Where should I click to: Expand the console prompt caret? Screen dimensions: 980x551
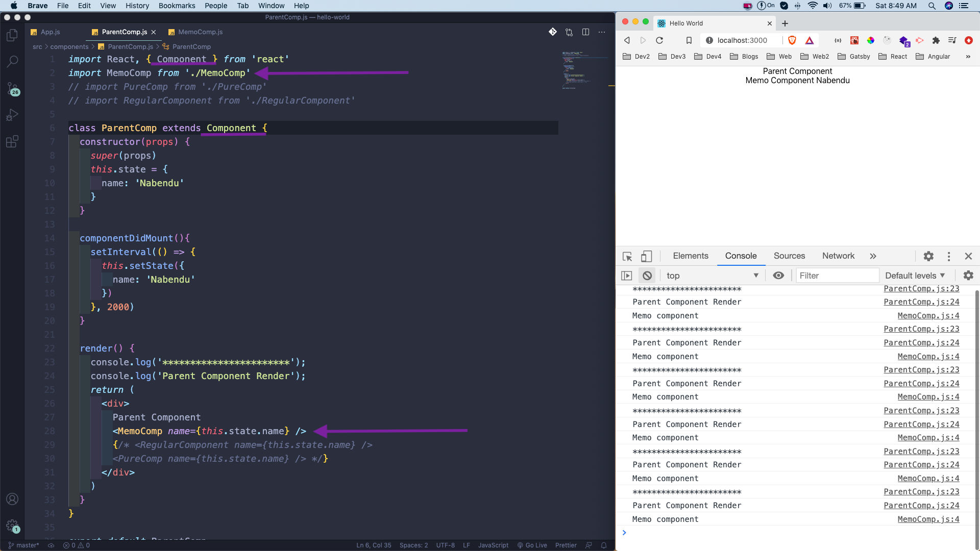tap(624, 533)
